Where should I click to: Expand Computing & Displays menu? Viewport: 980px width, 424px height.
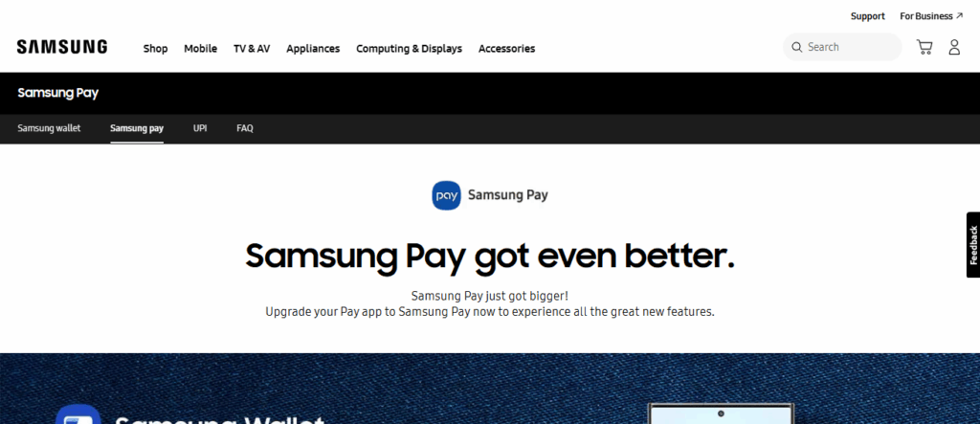410,48
